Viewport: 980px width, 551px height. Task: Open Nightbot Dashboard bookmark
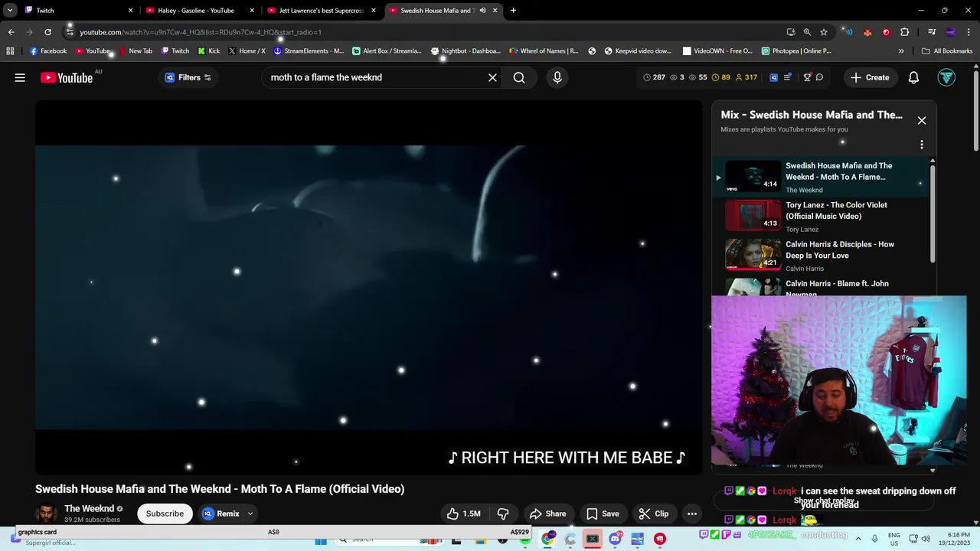click(x=465, y=51)
